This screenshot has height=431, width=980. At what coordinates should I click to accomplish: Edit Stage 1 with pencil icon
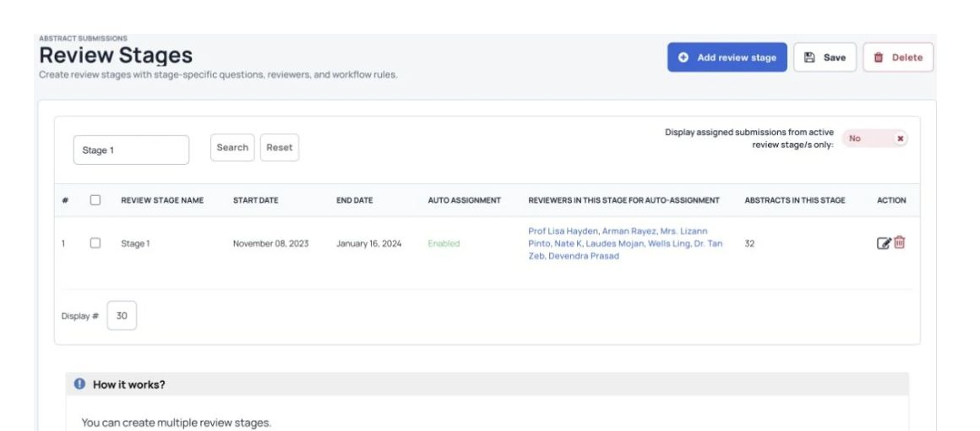[x=884, y=243]
